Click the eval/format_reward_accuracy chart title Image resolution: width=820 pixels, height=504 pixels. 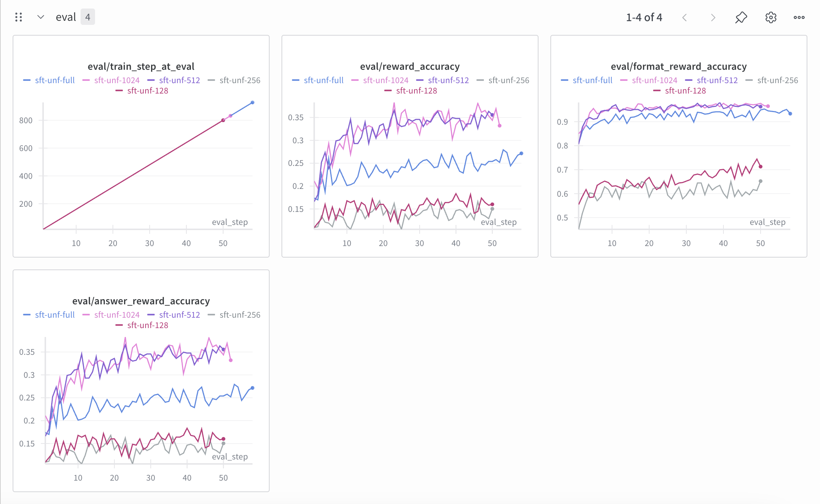(679, 66)
